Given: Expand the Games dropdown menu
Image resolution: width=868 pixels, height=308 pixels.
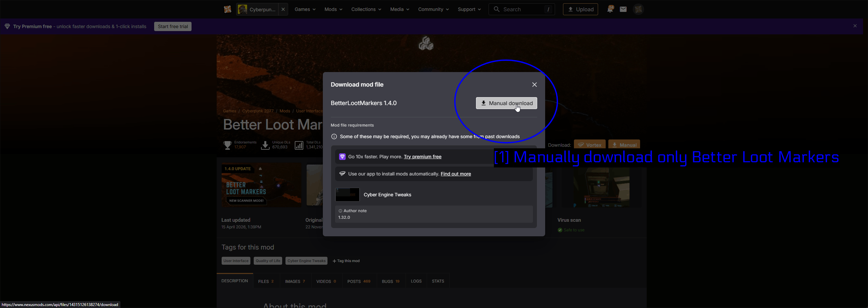Looking at the screenshot, I should coord(305,10).
